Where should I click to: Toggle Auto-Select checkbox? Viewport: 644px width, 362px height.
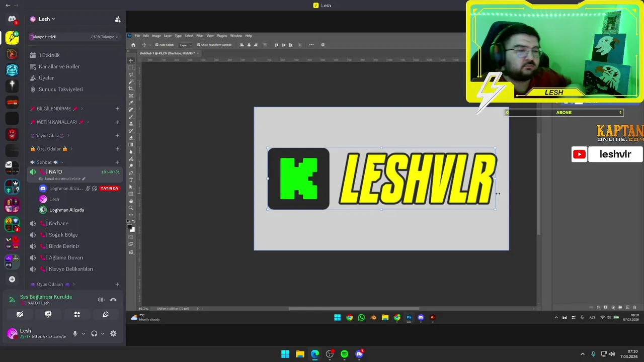pos(157,45)
